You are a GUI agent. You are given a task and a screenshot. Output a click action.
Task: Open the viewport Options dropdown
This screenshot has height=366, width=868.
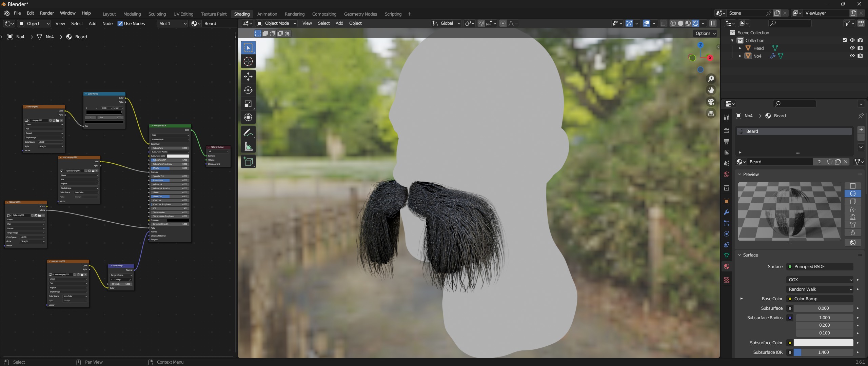click(705, 33)
